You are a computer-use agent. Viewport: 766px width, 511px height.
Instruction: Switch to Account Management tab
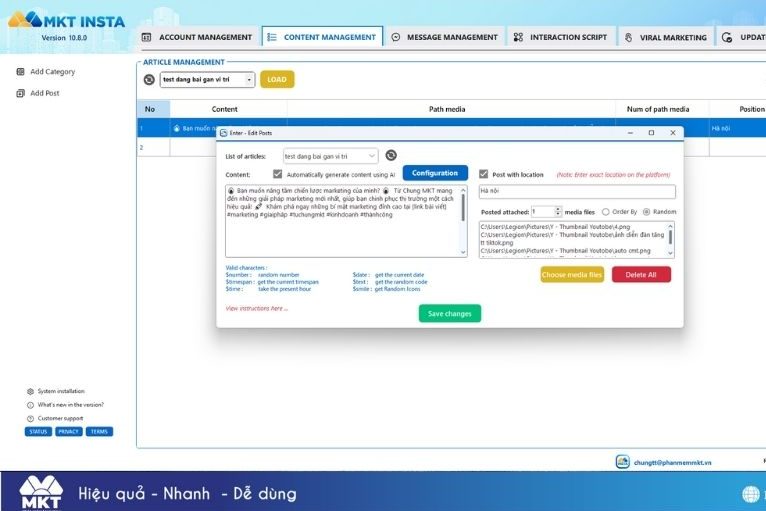click(x=197, y=37)
